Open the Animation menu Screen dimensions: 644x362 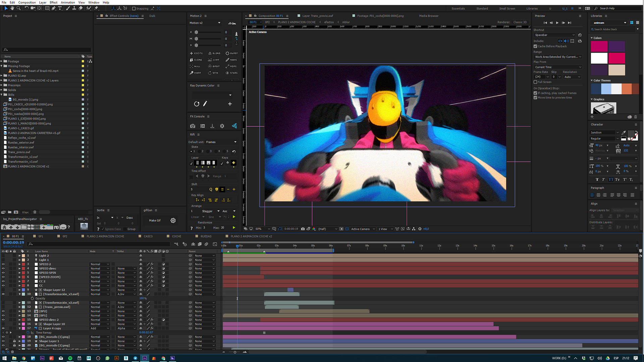tap(68, 2)
